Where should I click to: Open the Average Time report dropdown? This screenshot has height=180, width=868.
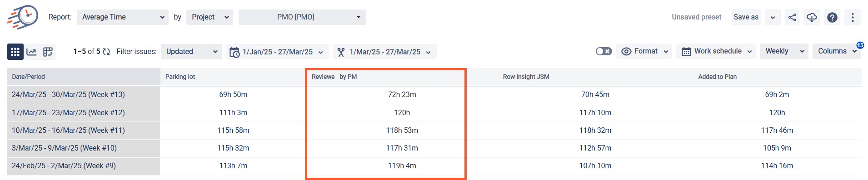tap(123, 17)
